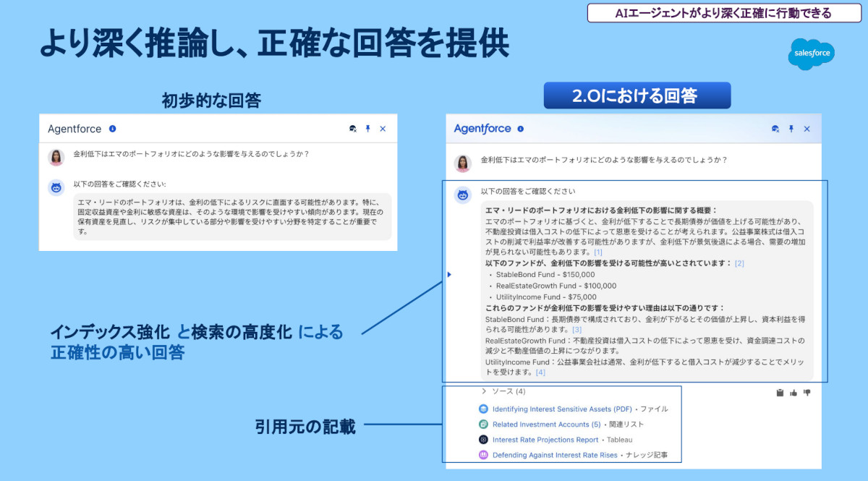Click the user avatar in right panel
Viewport: 868px width, 481px height.
click(x=463, y=163)
